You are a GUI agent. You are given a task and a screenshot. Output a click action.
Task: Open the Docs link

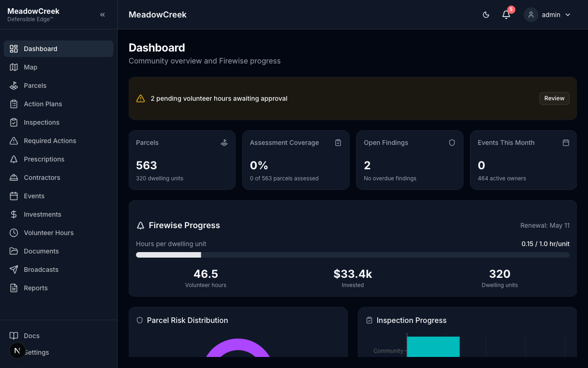[x=58, y=336]
